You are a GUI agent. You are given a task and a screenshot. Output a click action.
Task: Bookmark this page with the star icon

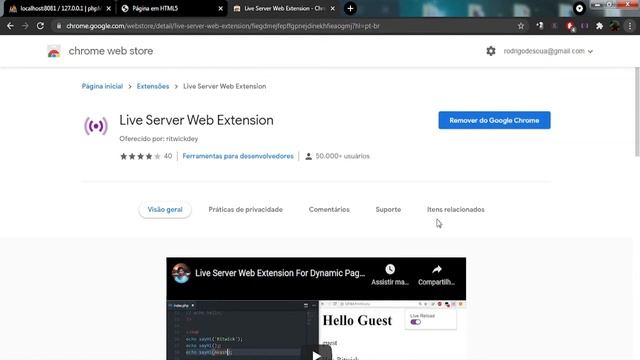(x=521, y=26)
